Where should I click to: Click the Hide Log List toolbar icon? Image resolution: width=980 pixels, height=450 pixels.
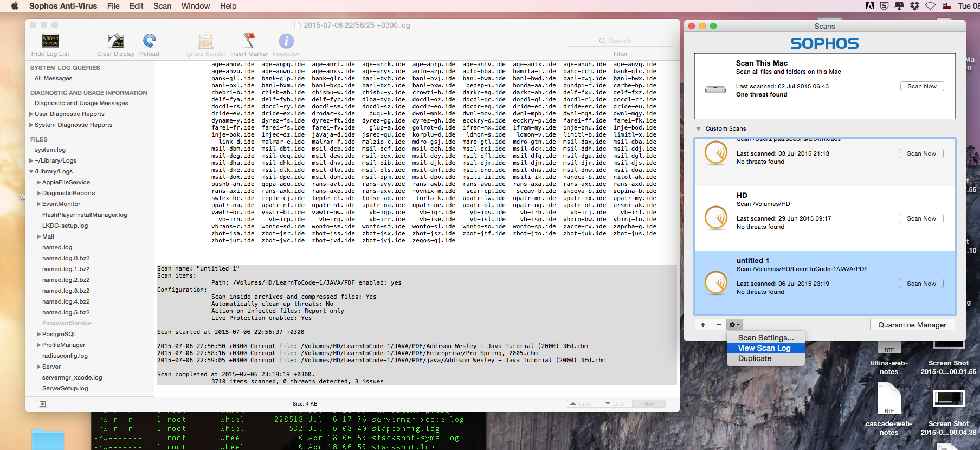click(x=50, y=41)
